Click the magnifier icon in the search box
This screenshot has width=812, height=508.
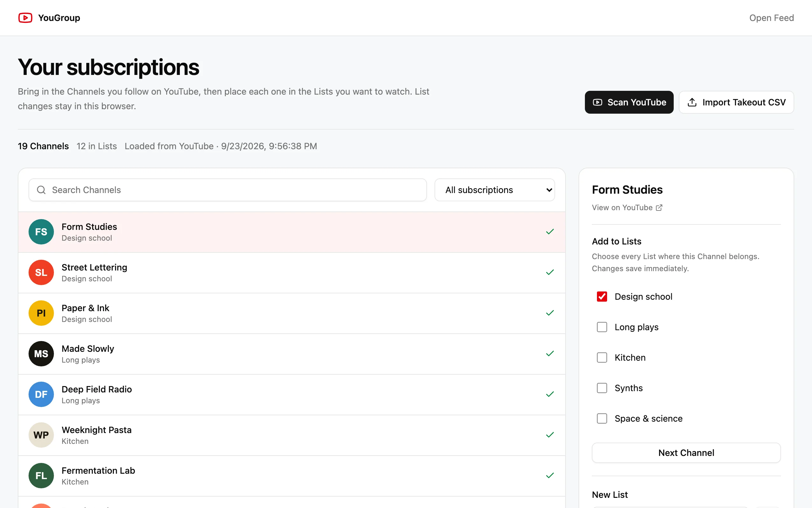[41, 190]
